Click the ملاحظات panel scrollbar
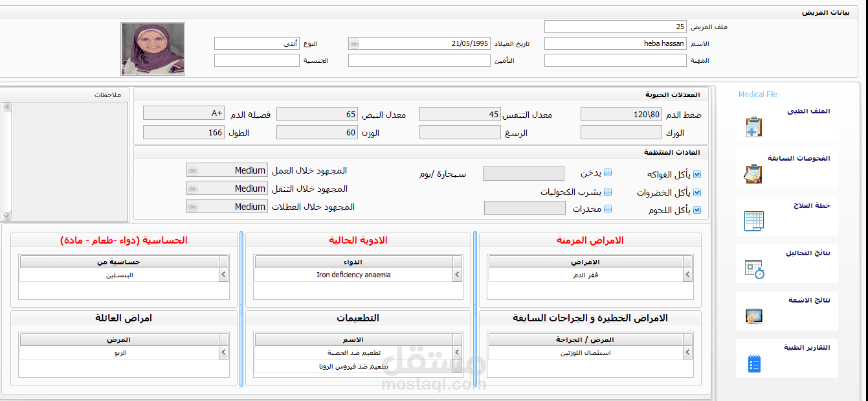Image resolution: width=868 pixels, height=401 pixels. tap(6, 155)
